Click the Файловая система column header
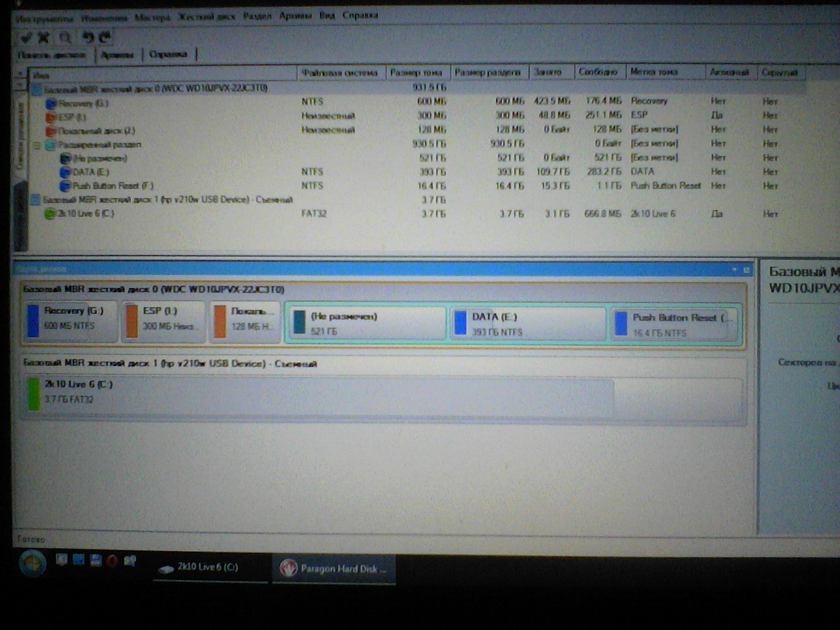Image resolution: width=840 pixels, height=630 pixels. [x=339, y=73]
